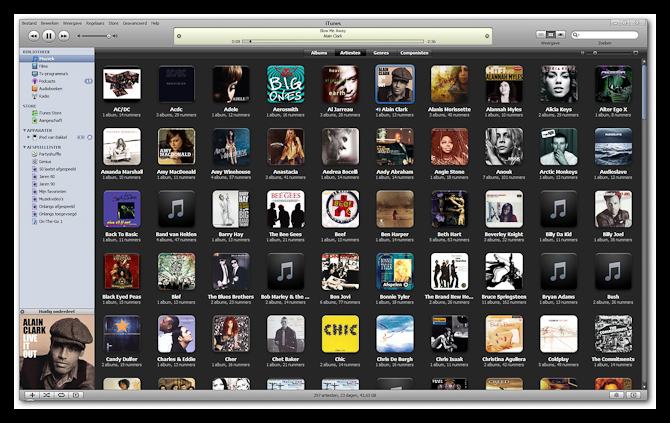Switch to the Artiesten tab

(350, 53)
